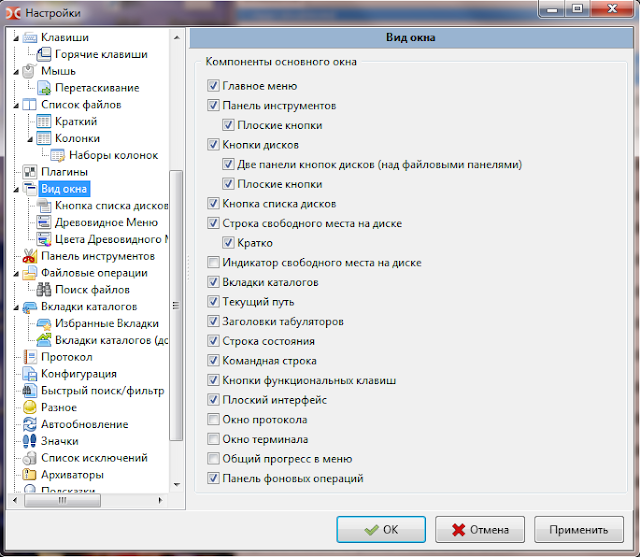
Task: Click the tree horizontal scrollbar right arrow
Action: pos(160,500)
